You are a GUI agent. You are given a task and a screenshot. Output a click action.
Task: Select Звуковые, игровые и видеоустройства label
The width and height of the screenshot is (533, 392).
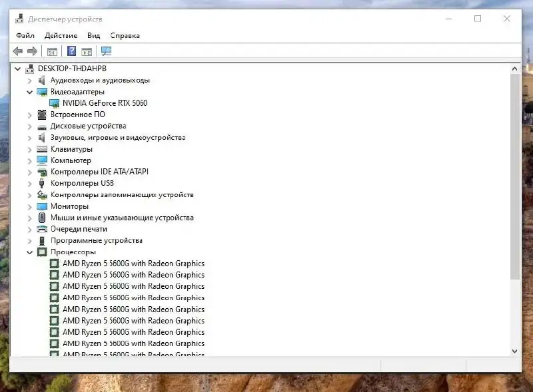tap(118, 137)
